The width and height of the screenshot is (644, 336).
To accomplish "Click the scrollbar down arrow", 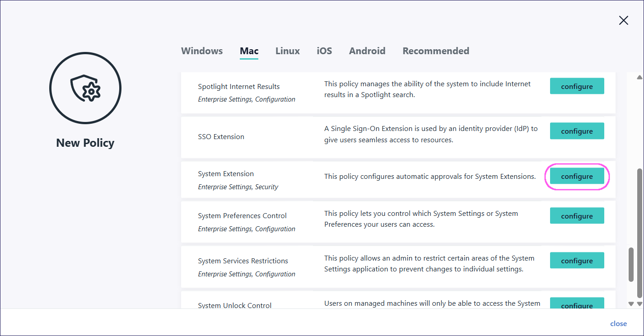I will (x=639, y=304).
